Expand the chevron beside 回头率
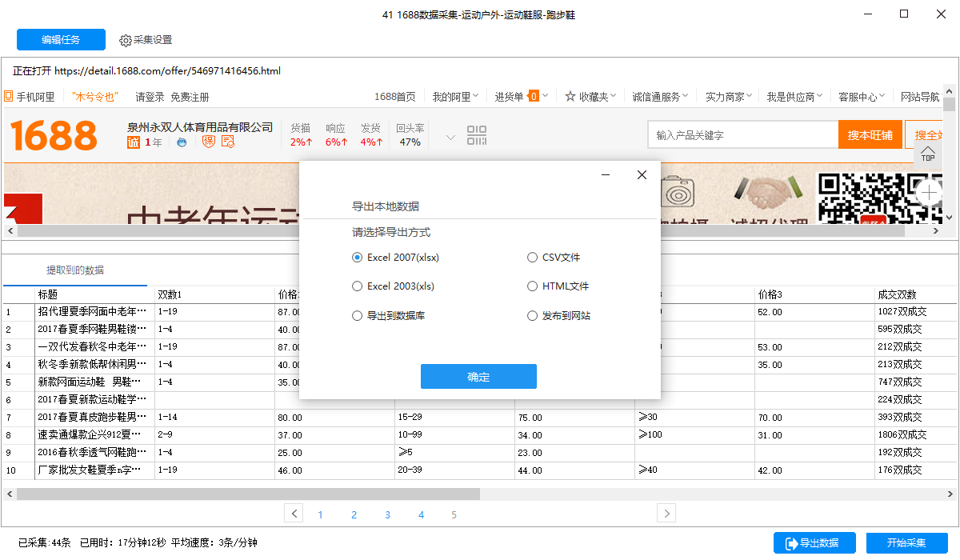Viewport: 960px width, 560px height. pos(450,137)
